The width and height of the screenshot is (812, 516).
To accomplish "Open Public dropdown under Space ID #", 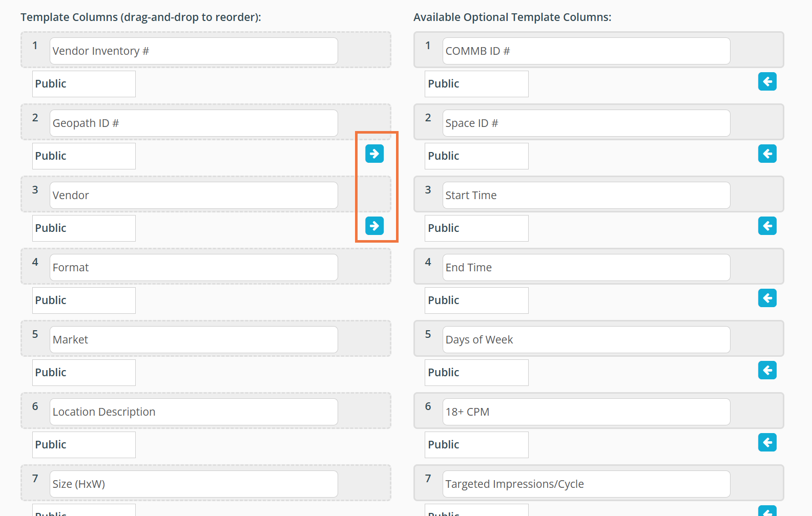I will click(476, 156).
